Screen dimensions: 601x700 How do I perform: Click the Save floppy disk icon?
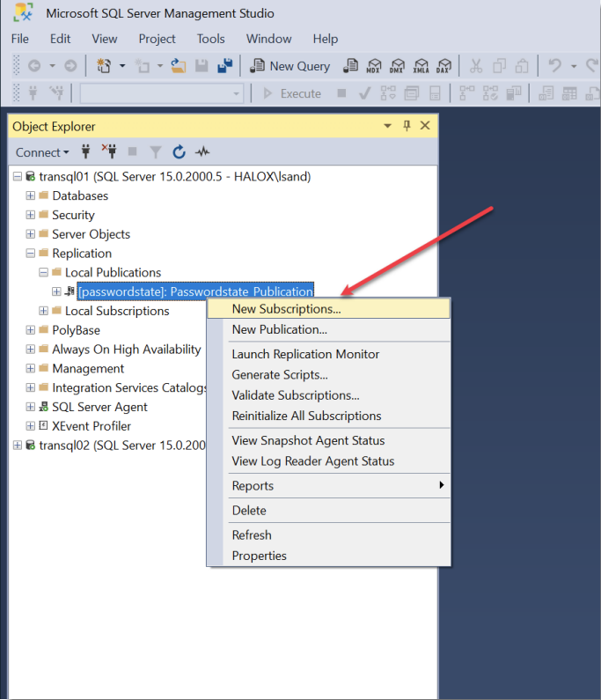point(202,66)
